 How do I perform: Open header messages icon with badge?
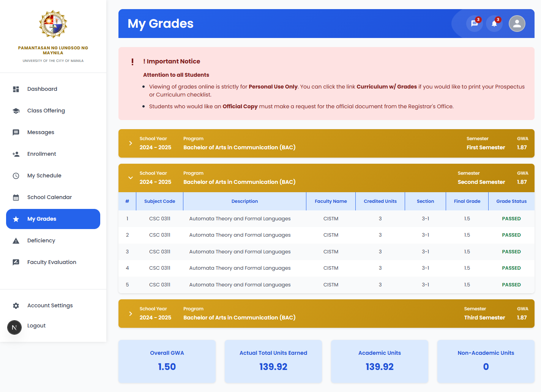coord(474,24)
